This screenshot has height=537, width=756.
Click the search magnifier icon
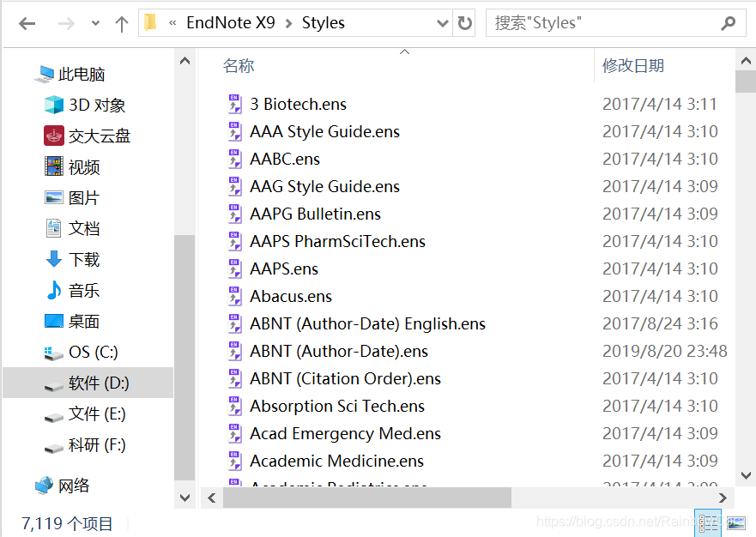729,22
